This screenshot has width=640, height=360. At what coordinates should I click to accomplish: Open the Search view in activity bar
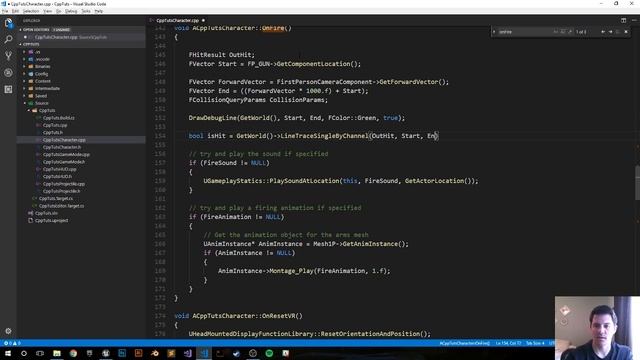point(8,40)
